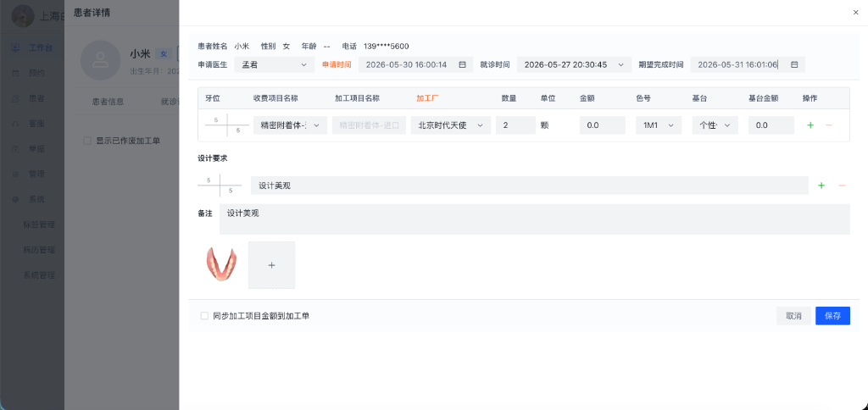Click 金额 field showing 0.0
This screenshot has width=868, height=410.
click(x=603, y=125)
